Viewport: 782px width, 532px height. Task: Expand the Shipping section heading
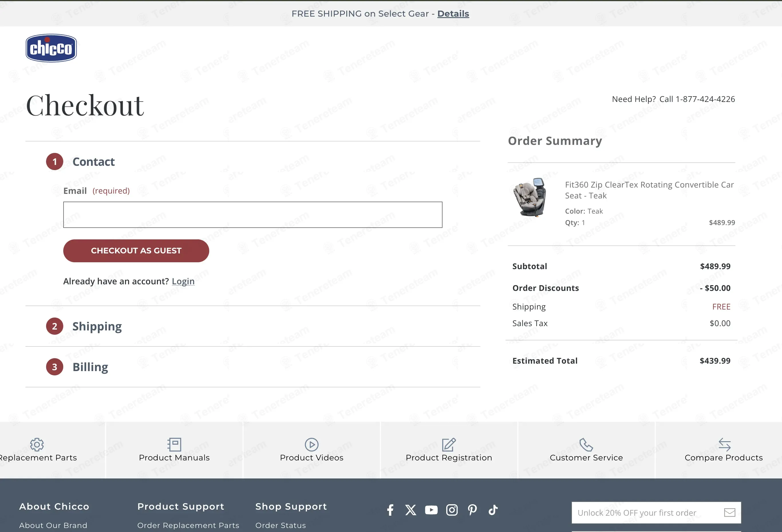click(x=97, y=326)
